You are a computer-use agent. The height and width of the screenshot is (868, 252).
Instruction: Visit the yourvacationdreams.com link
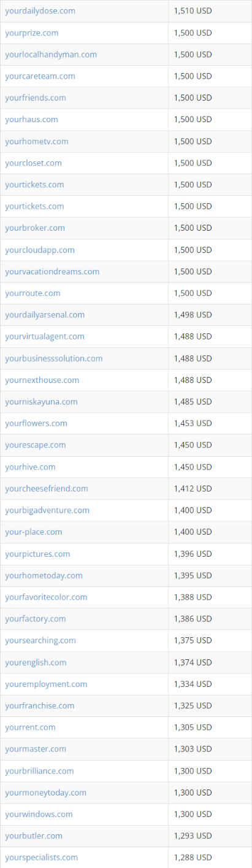pos(52,271)
